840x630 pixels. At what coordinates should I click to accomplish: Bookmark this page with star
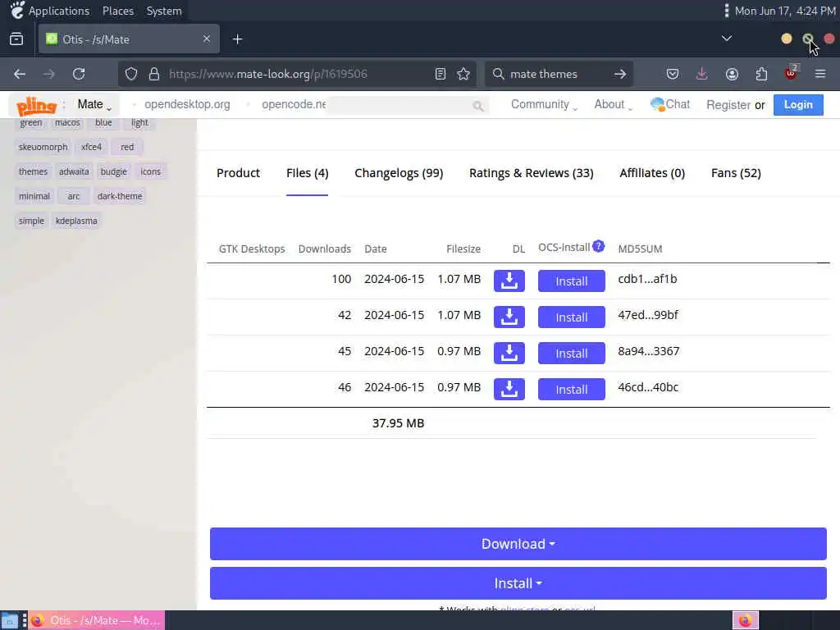463,74
